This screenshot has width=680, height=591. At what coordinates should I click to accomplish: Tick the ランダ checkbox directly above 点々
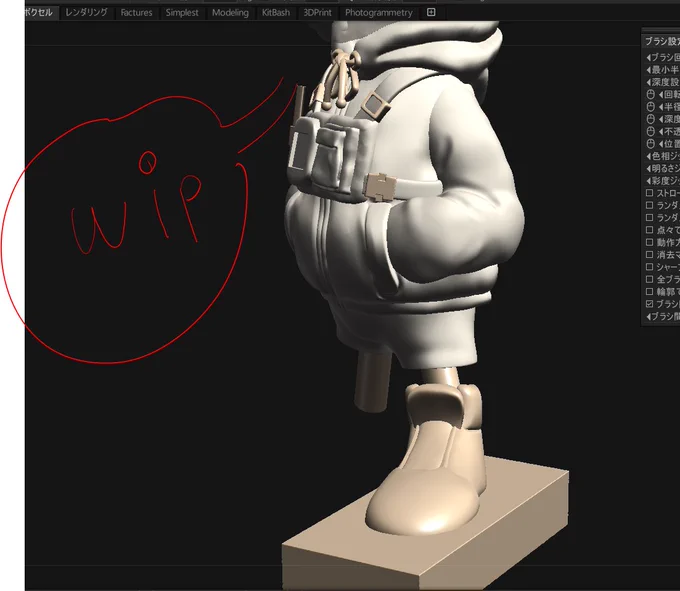point(649,218)
